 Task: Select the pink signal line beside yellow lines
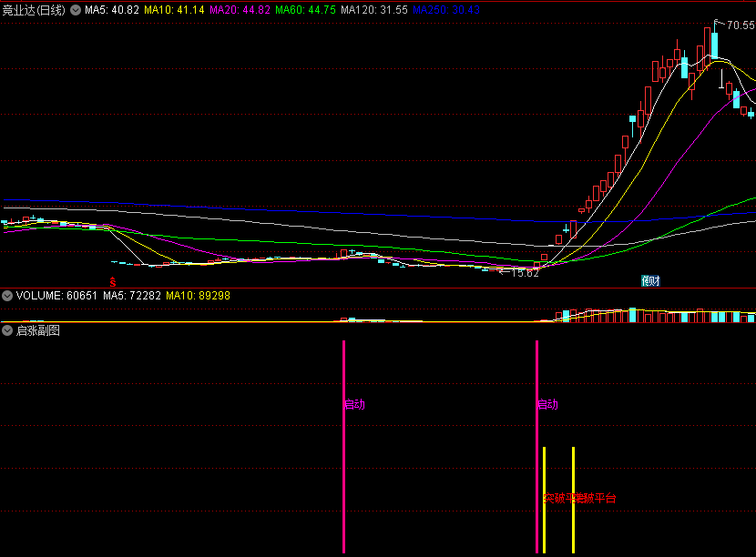pyautogui.click(x=536, y=447)
